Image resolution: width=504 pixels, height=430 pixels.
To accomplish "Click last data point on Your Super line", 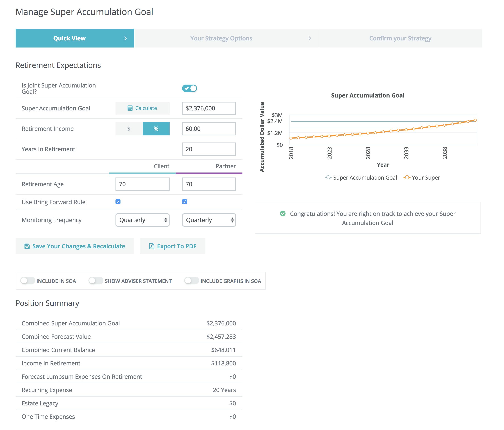I will click(x=475, y=120).
